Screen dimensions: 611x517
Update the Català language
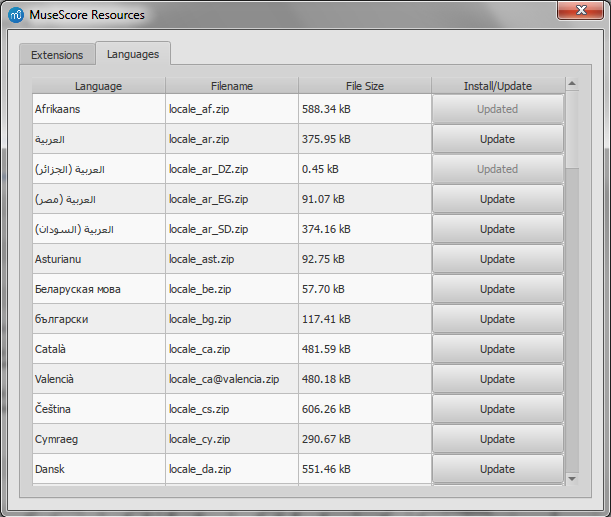pyautogui.click(x=498, y=349)
